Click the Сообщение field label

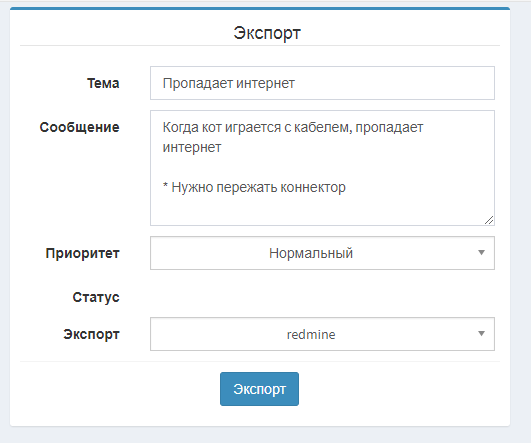80,127
